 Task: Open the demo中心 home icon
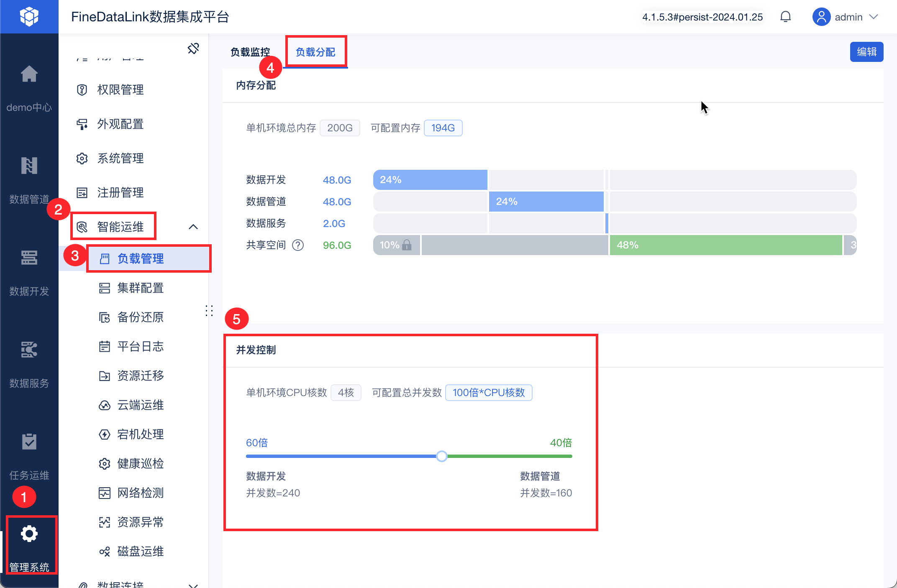(29, 74)
